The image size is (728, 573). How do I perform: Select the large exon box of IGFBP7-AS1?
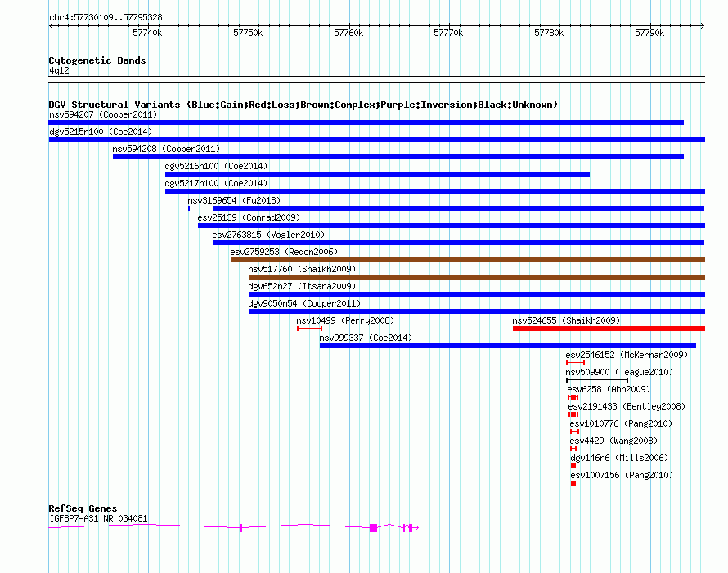pos(373,528)
